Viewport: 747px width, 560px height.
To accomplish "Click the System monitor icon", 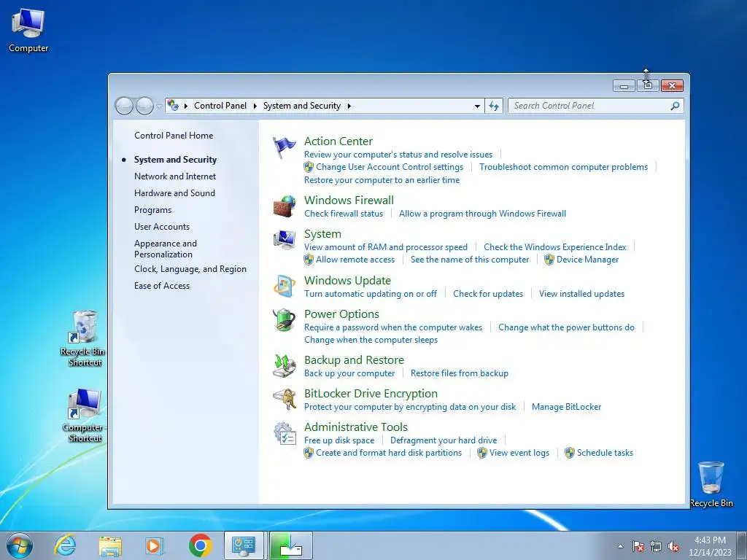I will (x=285, y=239).
